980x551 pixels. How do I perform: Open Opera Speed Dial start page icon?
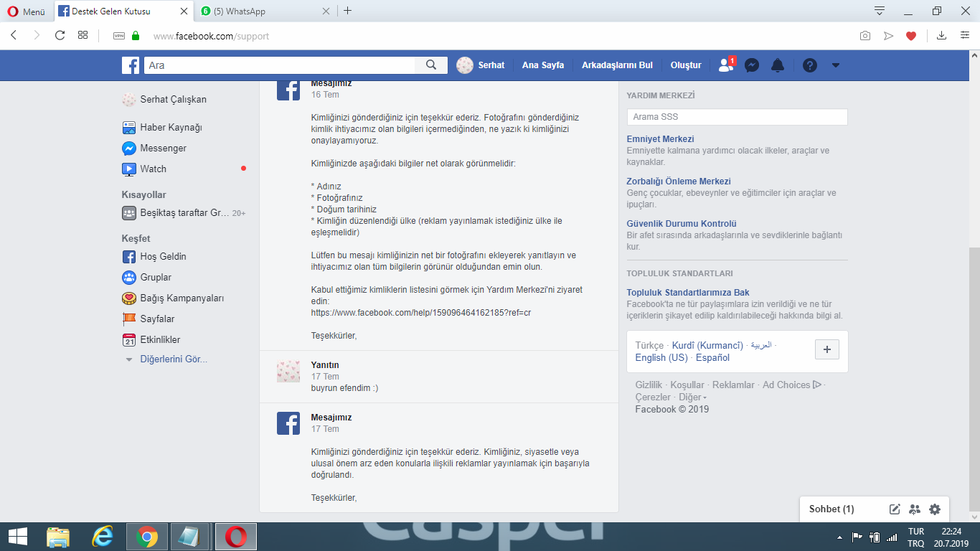(83, 36)
